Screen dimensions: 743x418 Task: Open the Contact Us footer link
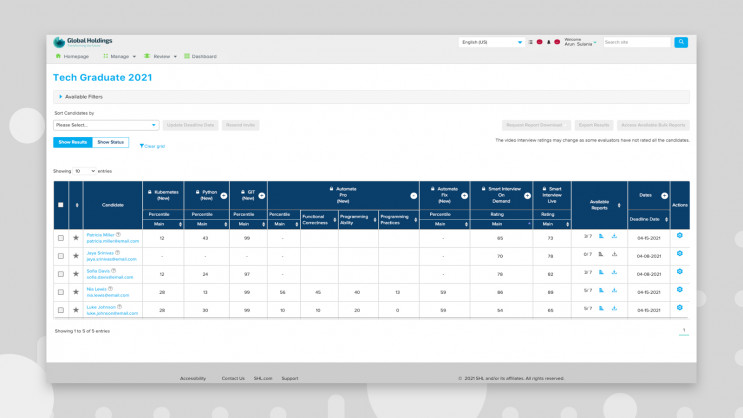coord(233,378)
